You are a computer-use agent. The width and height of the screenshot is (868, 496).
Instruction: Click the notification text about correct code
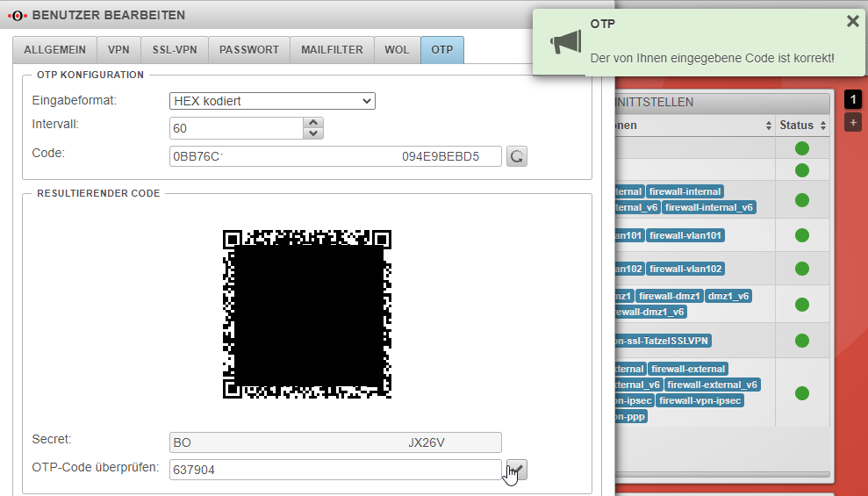click(712, 58)
